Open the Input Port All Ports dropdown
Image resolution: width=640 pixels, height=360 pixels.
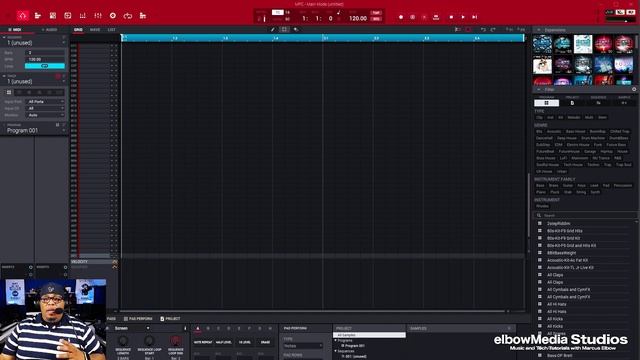(x=45, y=102)
